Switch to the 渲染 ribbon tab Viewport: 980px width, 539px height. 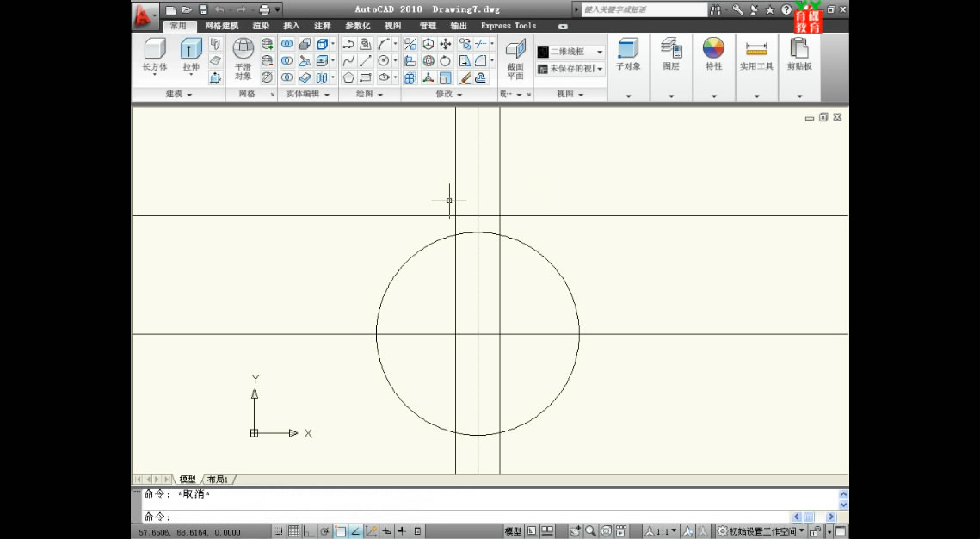tap(262, 27)
